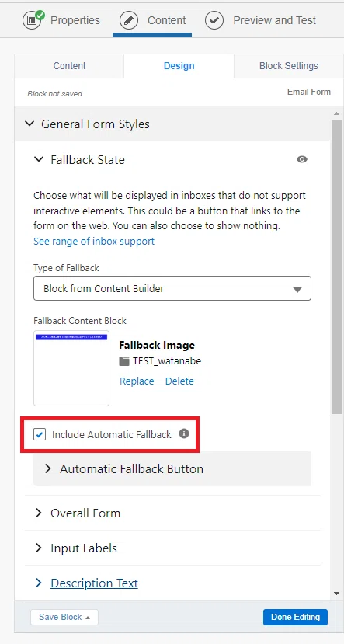Image resolution: width=344 pixels, height=644 pixels.
Task: Click the Done Editing button
Action: (x=295, y=617)
